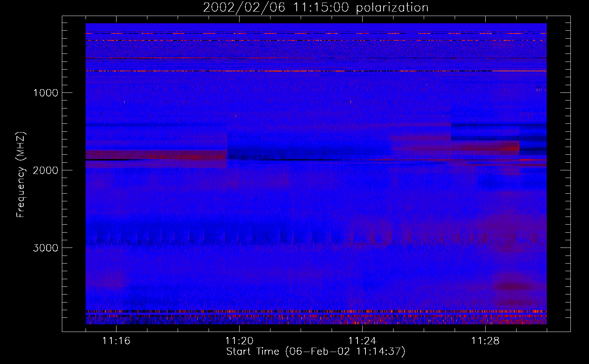
Task: Click the plot title '2002/02/06 11:15:00 polarization'
Action: pos(316,8)
